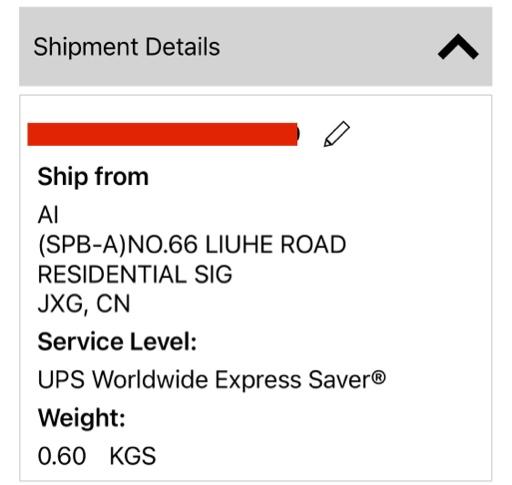Image resolution: width=512 pixels, height=485 pixels.
Task: Click the Weight label
Action: pos(82,418)
